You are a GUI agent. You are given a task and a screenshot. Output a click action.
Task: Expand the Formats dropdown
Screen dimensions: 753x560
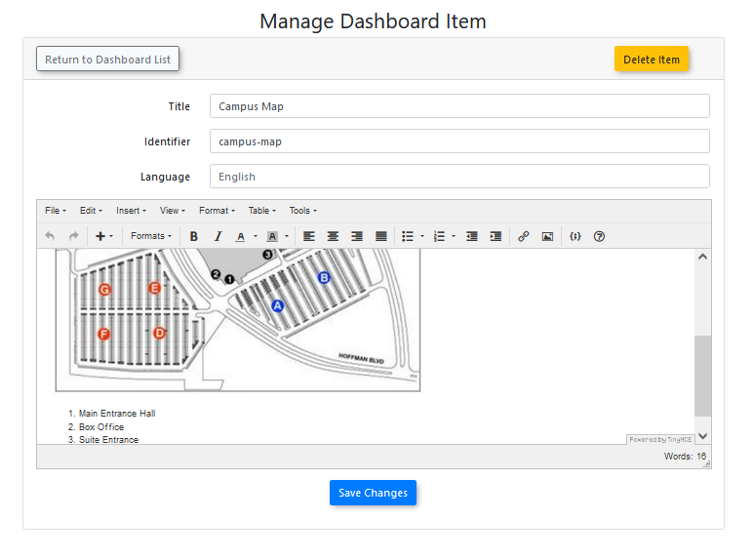151,236
